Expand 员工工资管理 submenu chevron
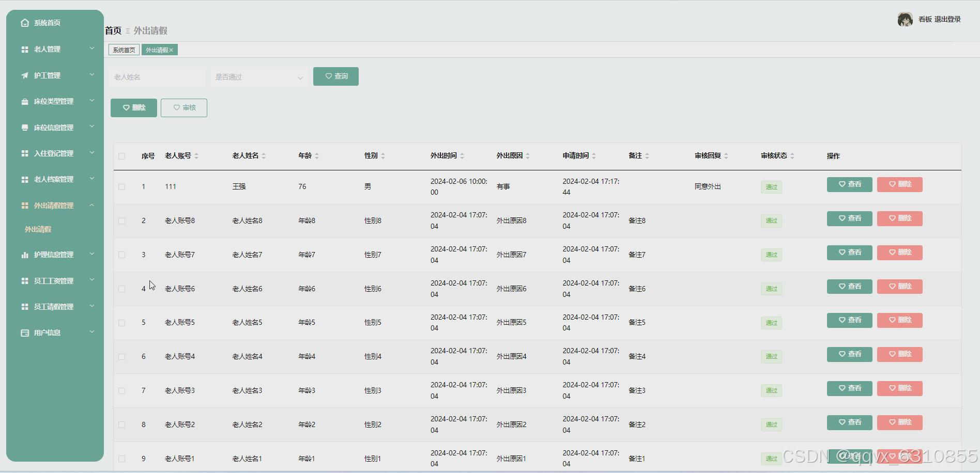Screen dimensions: 980x473 coord(92,280)
